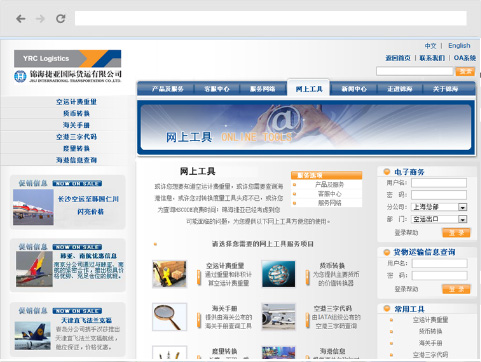Screen dimensions: 481x362
Task: Open the forklift 空运计费重量 icon
Action: pos(169,274)
